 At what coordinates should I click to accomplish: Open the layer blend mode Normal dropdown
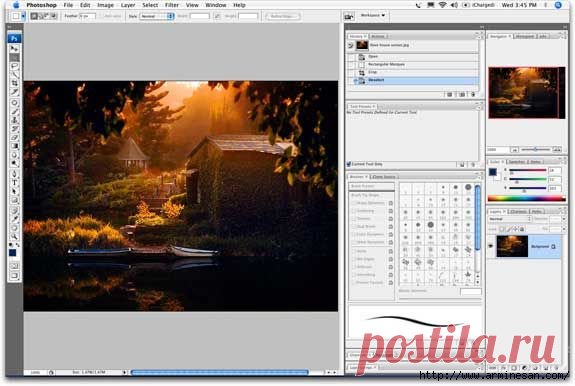(x=510, y=218)
